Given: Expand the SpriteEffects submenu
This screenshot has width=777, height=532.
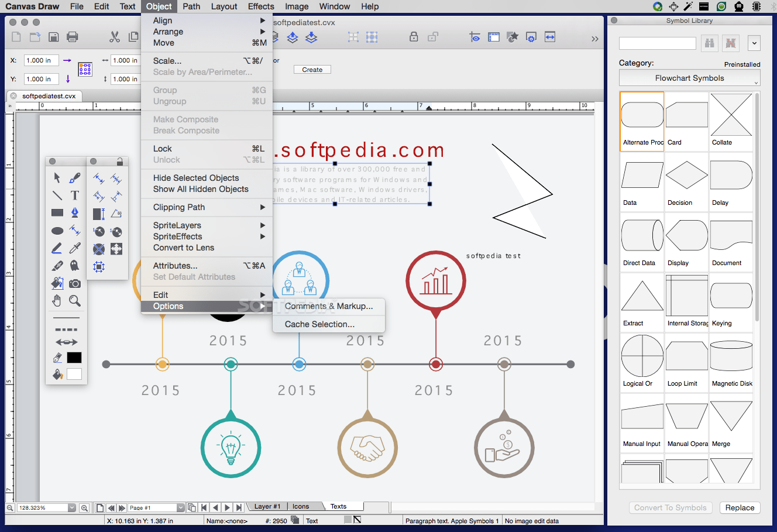Looking at the screenshot, I should (207, 236).
